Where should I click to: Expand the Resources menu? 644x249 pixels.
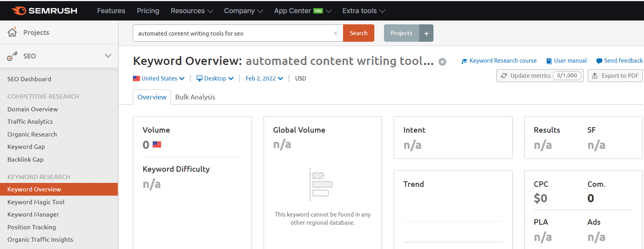[192, 11]
